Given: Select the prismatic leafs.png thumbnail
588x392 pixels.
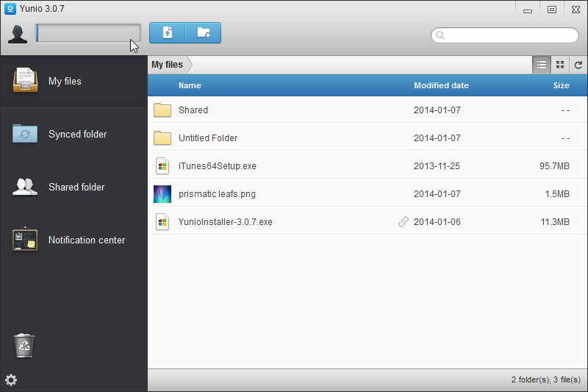Looking at the screenshot, I should click(x=162, y=194).
